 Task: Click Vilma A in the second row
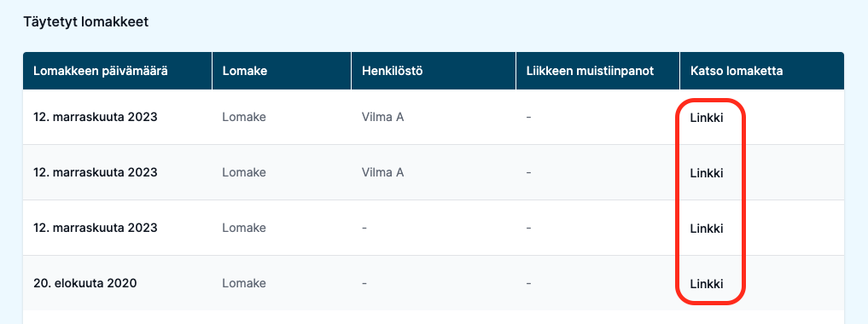[382, 172]
